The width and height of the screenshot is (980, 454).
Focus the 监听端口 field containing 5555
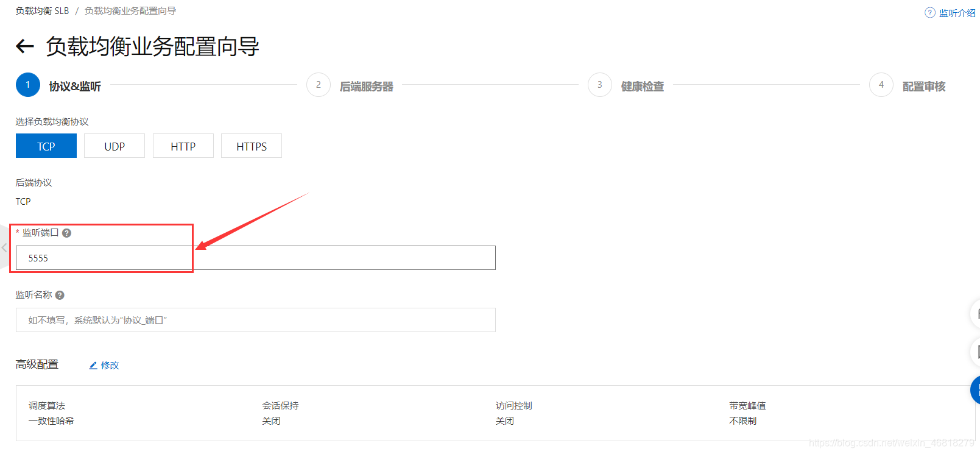coord(256,258)
